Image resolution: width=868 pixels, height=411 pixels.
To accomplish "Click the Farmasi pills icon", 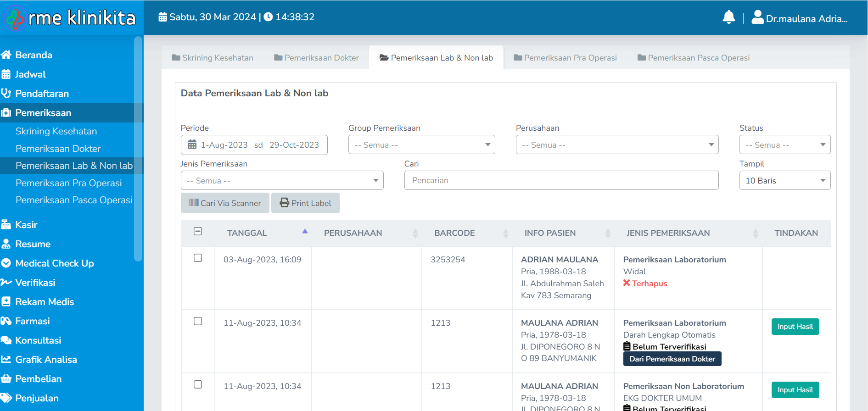I will [6, 321].
